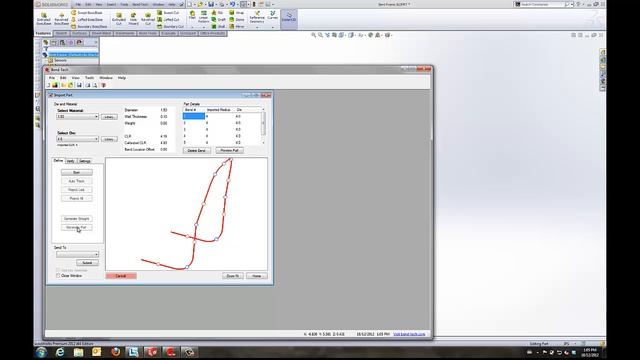This screenshot has height=360, width=640.
Task: Click the Delete Bend button
Action: click(x=197, y=151)
